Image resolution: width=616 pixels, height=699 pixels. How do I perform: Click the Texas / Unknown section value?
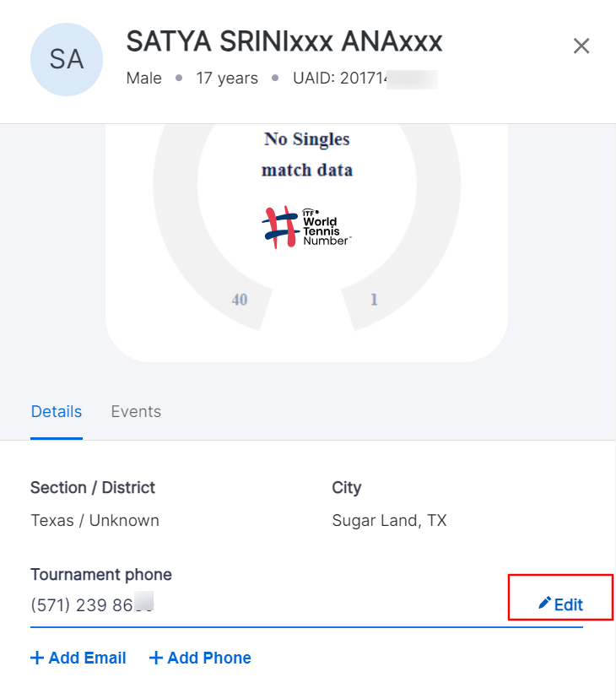95,520
